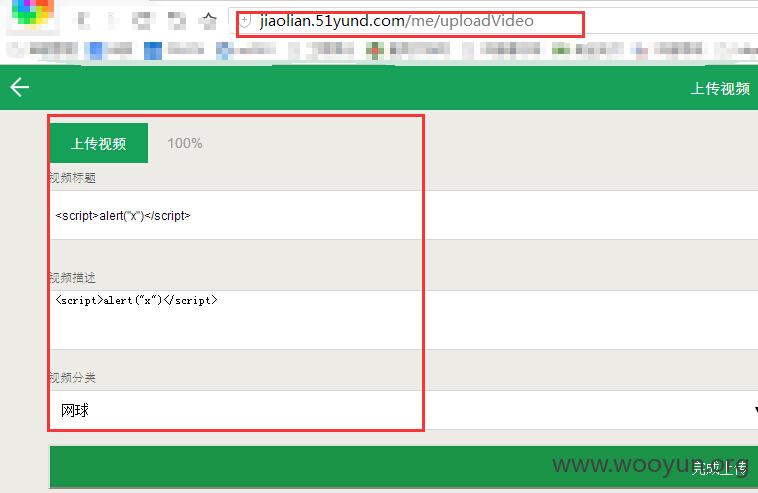Click the shield icon in address bar
Screen dimensions: 758x493
click(246, 21)
